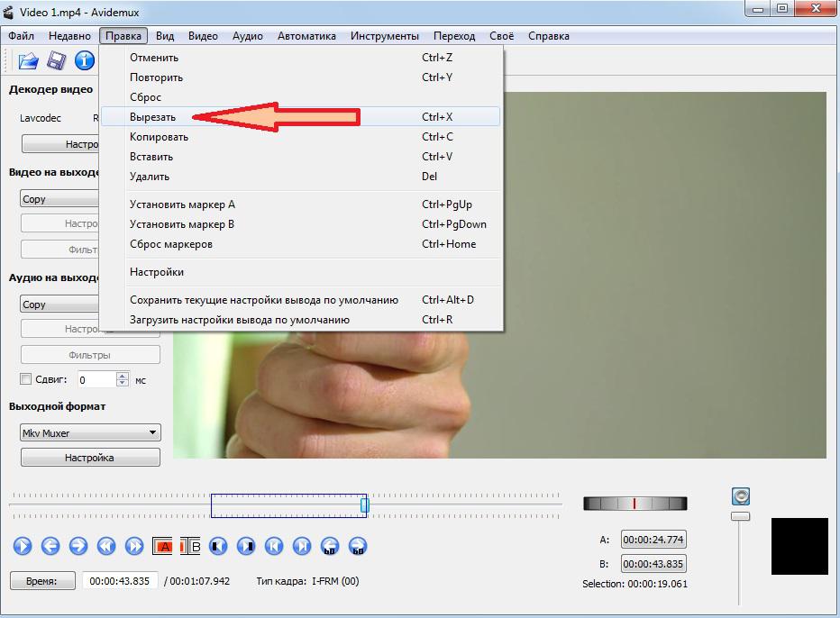Click the speaker volume icon

click(740, 496)
